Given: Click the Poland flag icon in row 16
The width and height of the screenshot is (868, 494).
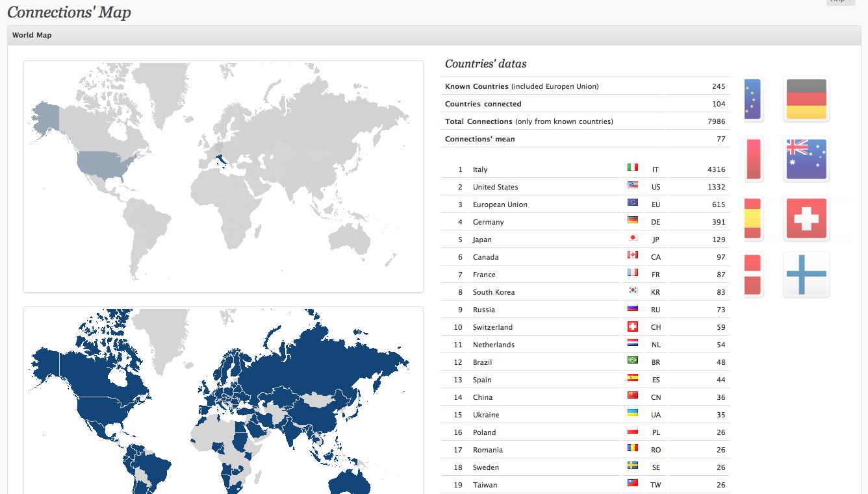Looking at the screenshot, I should click(x=632, y=430).
